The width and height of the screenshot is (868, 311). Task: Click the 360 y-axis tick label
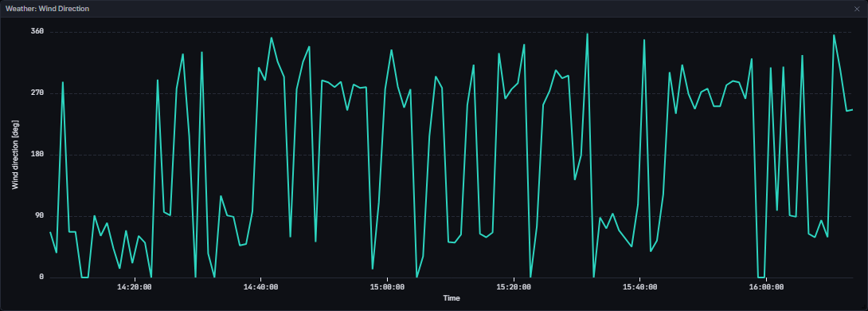37,32
